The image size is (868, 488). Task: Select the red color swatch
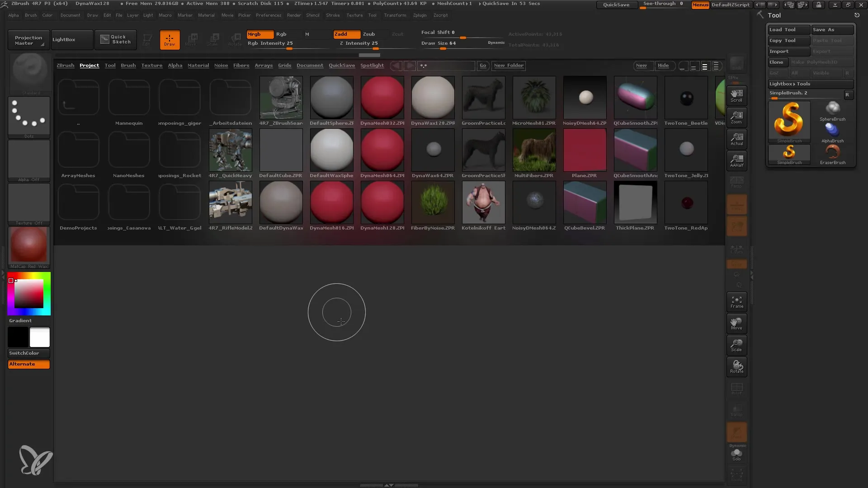[x=11, y=281]
